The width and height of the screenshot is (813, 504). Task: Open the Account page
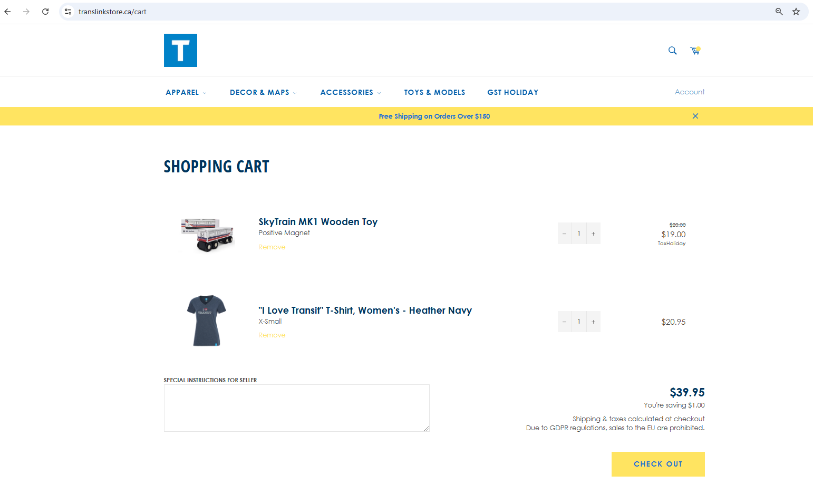click(x=689, y=92)
